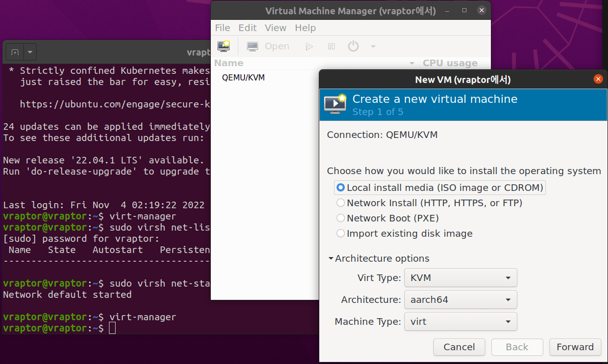608x364 pixels.
Task: Click 'Last login: Fri Nov 4' terminal line
Action: pyautogui.click(x=103, y=205)
